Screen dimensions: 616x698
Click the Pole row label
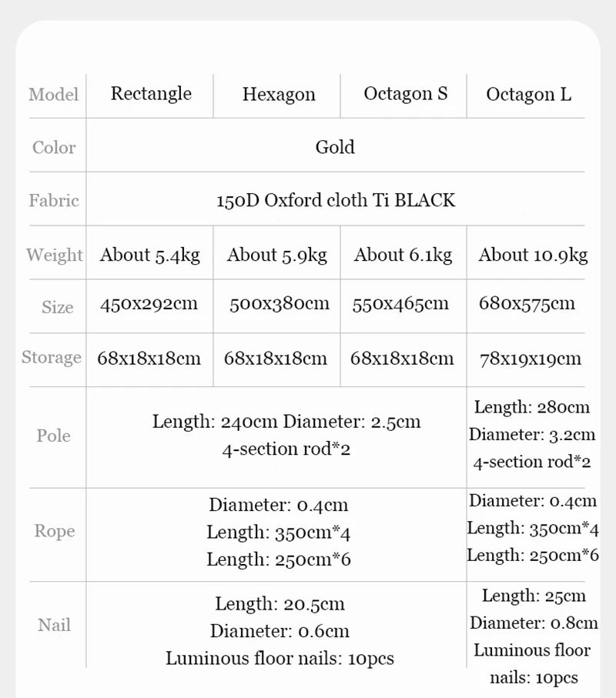[x=54, y=436]
